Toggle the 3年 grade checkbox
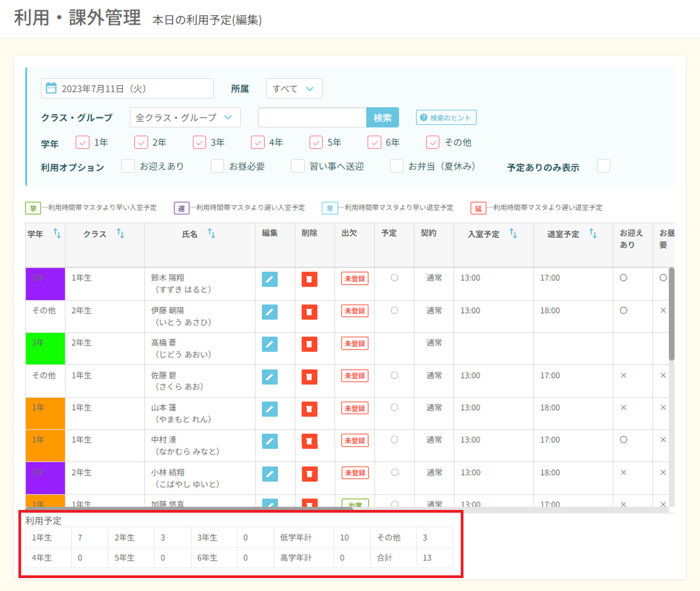This screenshot has height=591, width=700. 199,142
